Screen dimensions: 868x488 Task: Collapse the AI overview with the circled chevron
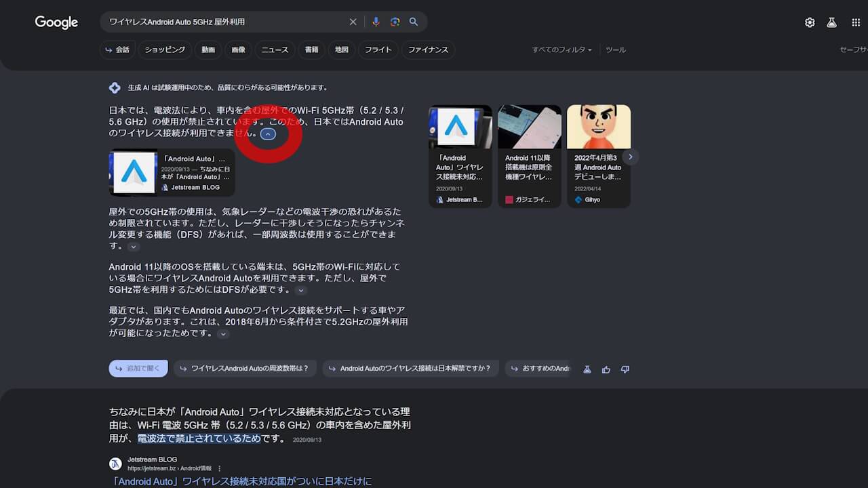[268, 134]
